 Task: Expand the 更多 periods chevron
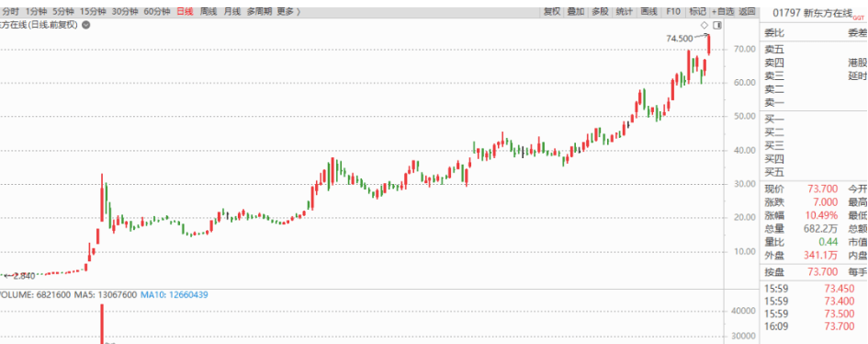[x=299, y=11]
